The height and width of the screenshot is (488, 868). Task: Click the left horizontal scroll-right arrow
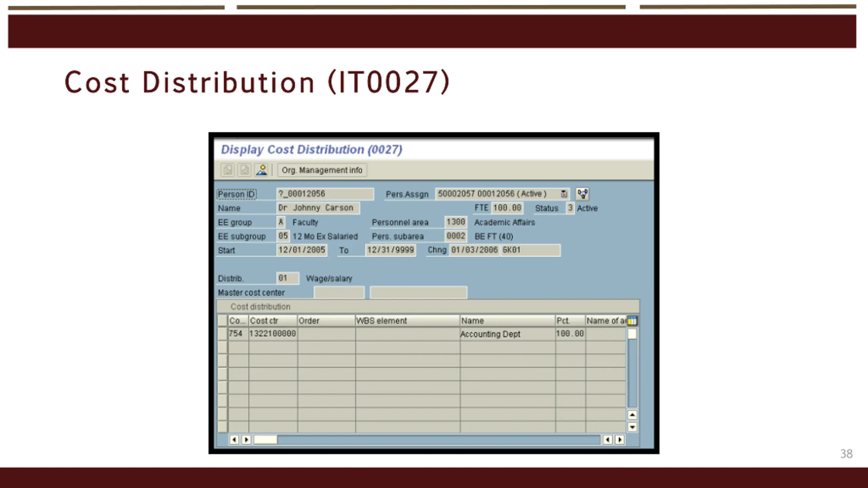pyautogui.click(x=246, y=440)
